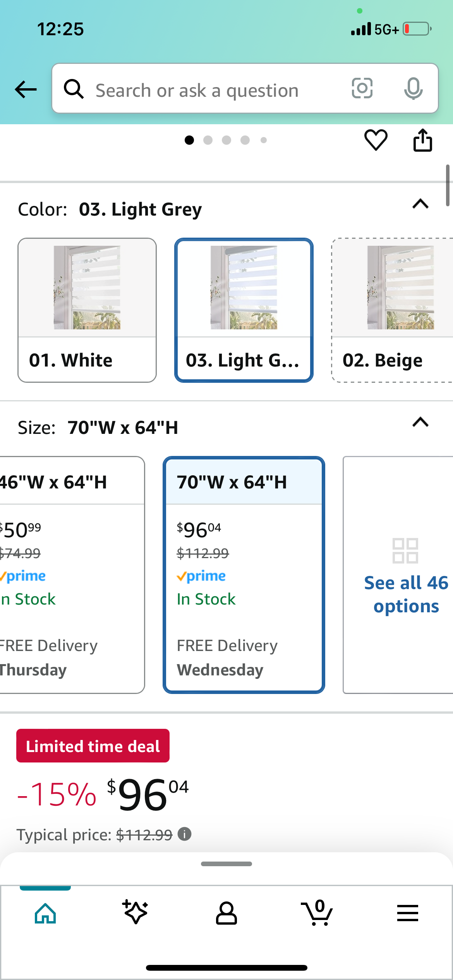Tap the microphone voice search icon

(x=413, y=88)
